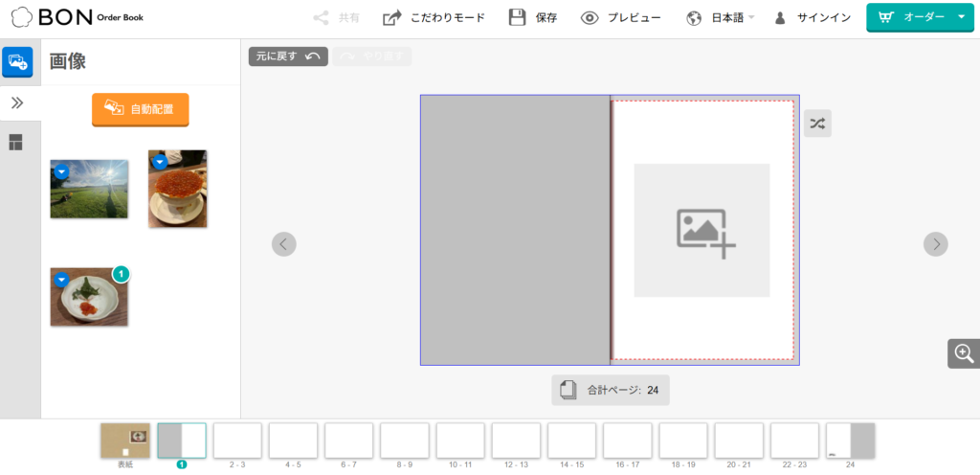Viewport: 980px width, 475px height.
Task: Open the dropdown arrow on the landscape photo
Action: pyautogui.click(x=61, y=171)
